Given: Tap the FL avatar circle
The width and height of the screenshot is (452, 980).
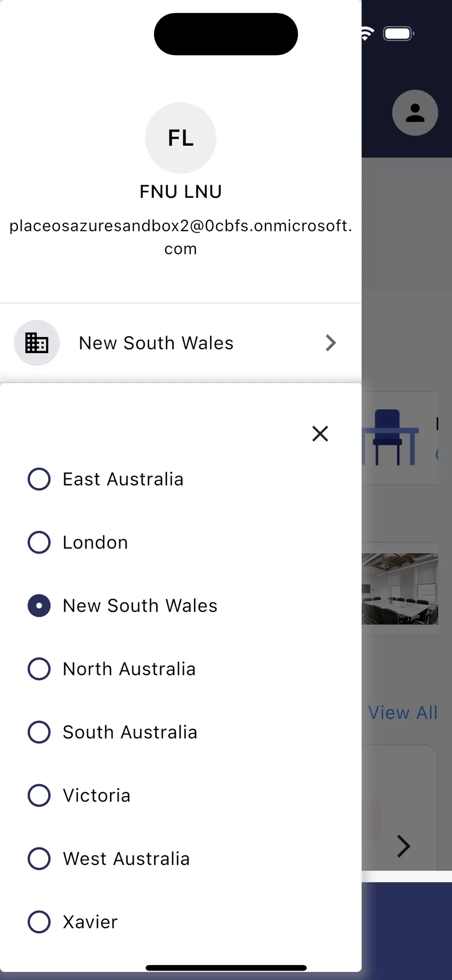Looking at the screenshot, I should coord(181,138).
